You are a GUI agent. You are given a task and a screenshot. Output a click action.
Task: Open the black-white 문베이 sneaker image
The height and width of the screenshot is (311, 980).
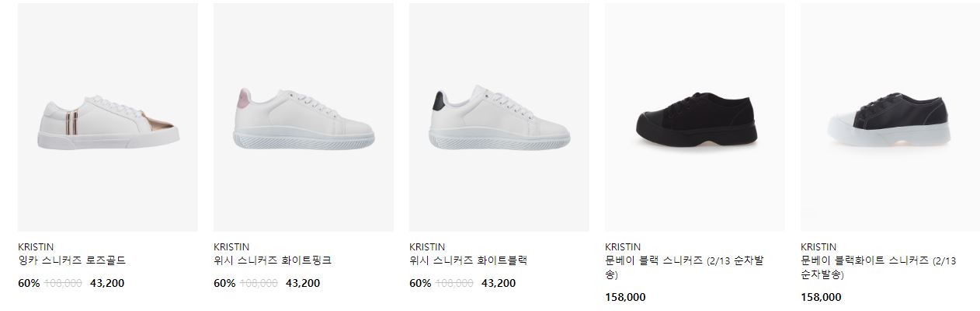(x=891, y=117)
